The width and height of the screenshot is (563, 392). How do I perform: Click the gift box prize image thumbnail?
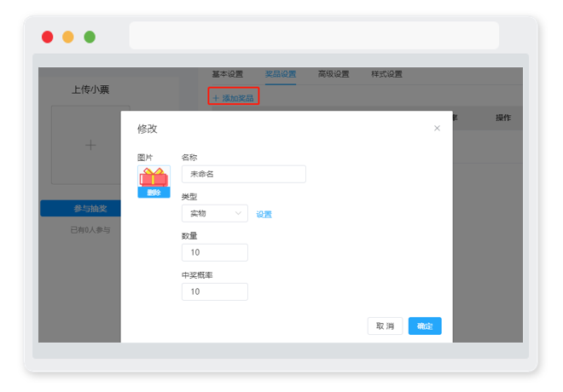click(154, 176)
